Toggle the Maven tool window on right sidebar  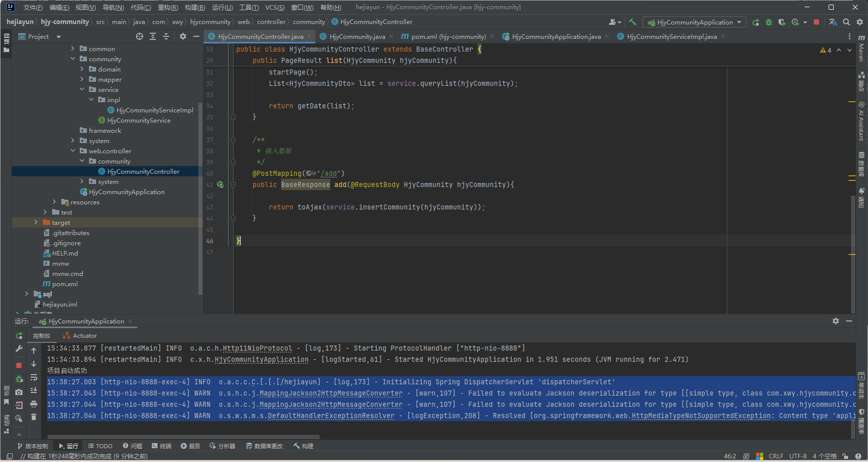click(x=861, y=48)
